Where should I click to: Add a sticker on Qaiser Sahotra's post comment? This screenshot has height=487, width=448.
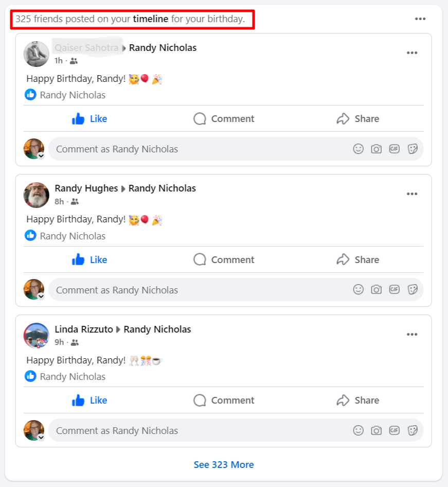(413, 149)
